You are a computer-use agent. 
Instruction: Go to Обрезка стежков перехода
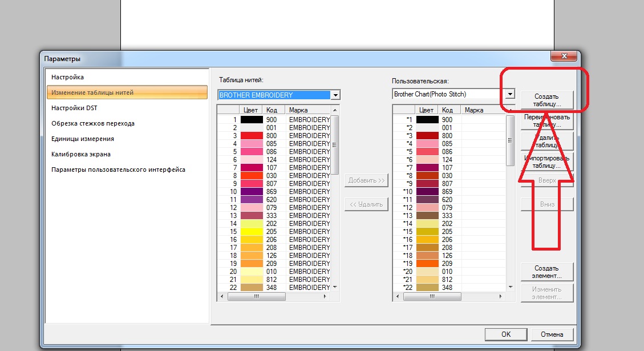click(93, 123)
